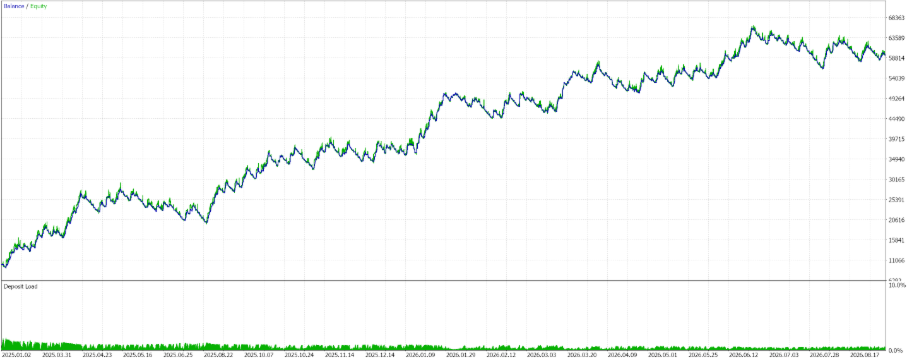
Task: Click the blue Balance legend label
Action: click(13, 6)
